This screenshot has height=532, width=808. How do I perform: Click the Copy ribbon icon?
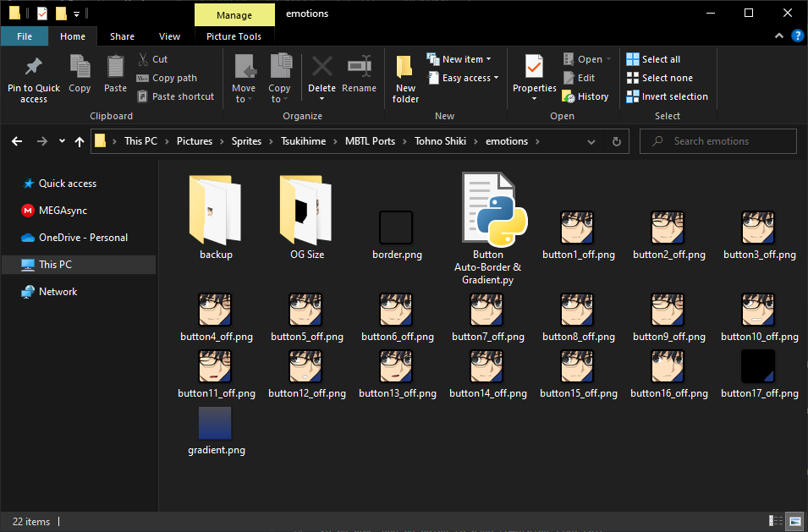80,67
